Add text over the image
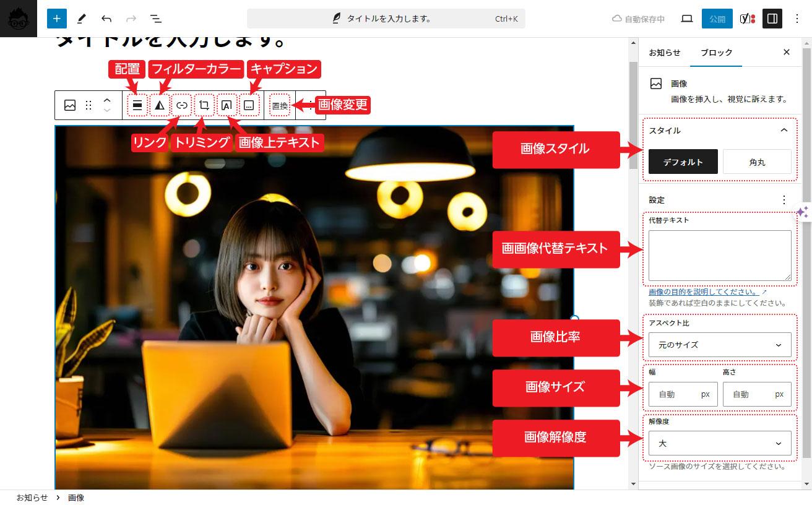 [226, 105]
